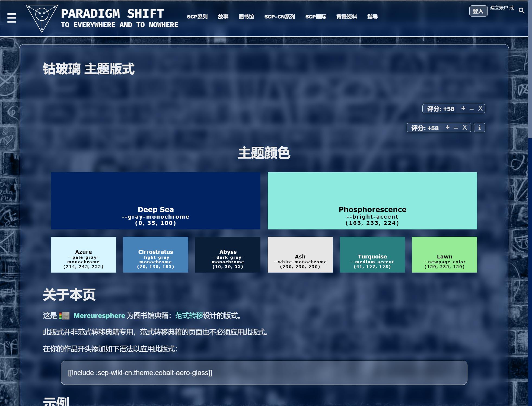The height and width of the screenshot is (406, 532).
Task: Click the Phosphorescence color swatch
Action: click(372, 201)
